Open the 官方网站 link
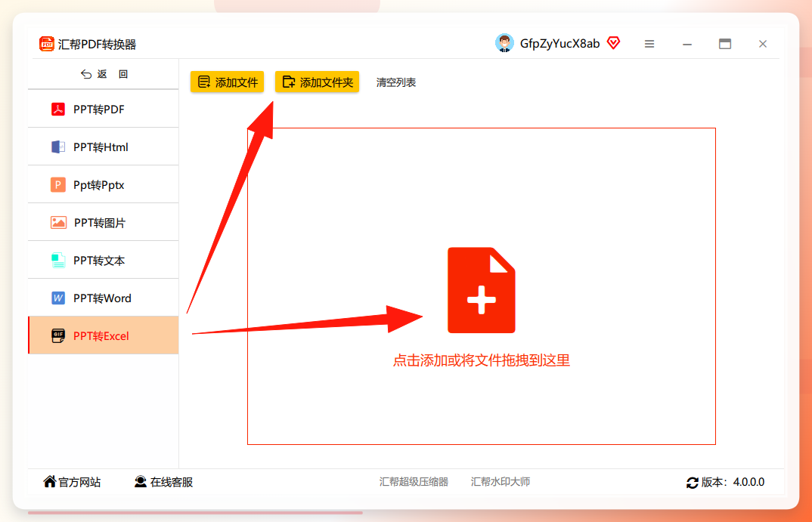The width and height of the screenshot is (812, 522). 72,482
